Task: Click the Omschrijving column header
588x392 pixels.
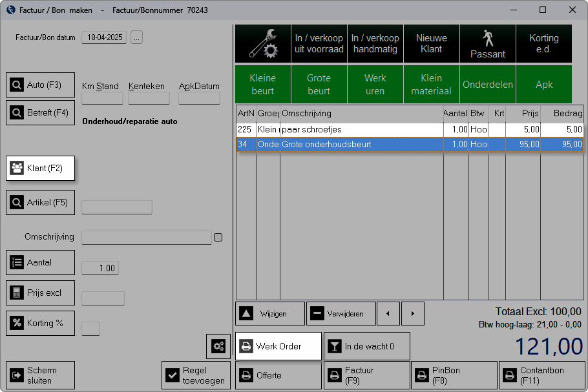Action: coord(362,113)
